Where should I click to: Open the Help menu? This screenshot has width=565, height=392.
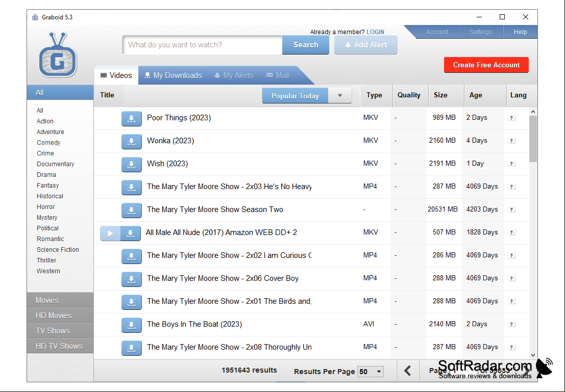click(520, 32)
